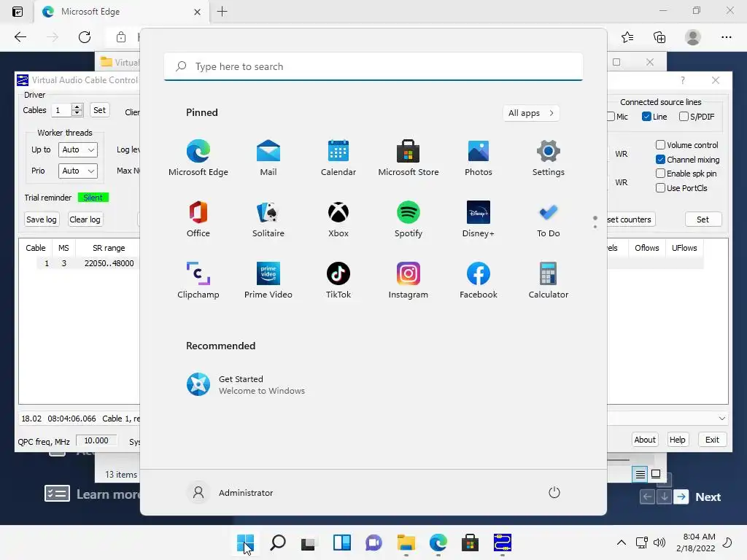Launch the Facebook app

click(x=479, y=280)
